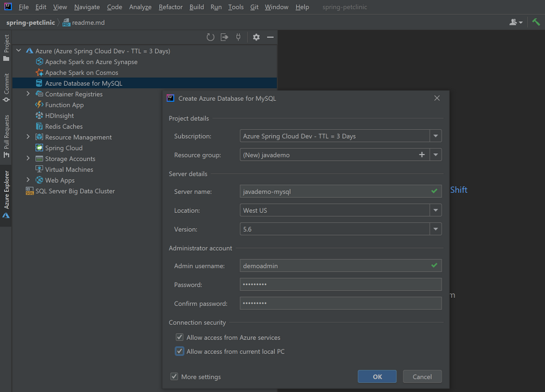Click the Container Registries icon
Viewport: 545px width, 392px height.
click(x=40, y=94)
